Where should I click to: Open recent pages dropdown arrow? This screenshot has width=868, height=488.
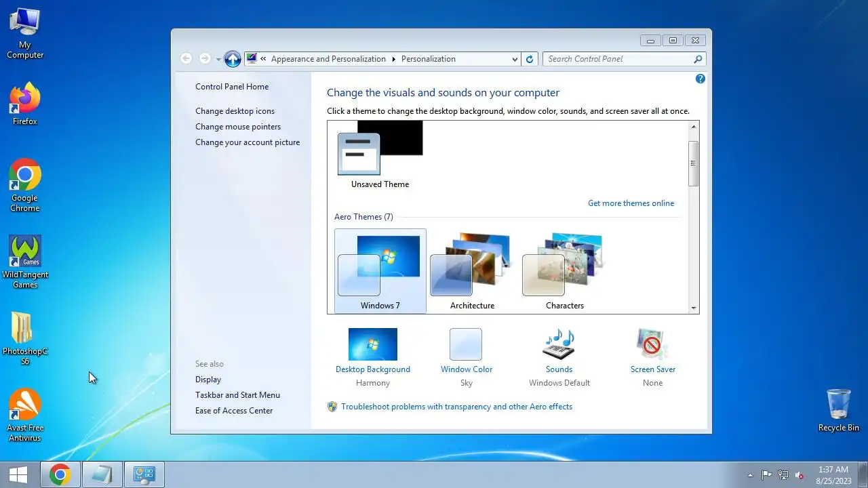218,60
